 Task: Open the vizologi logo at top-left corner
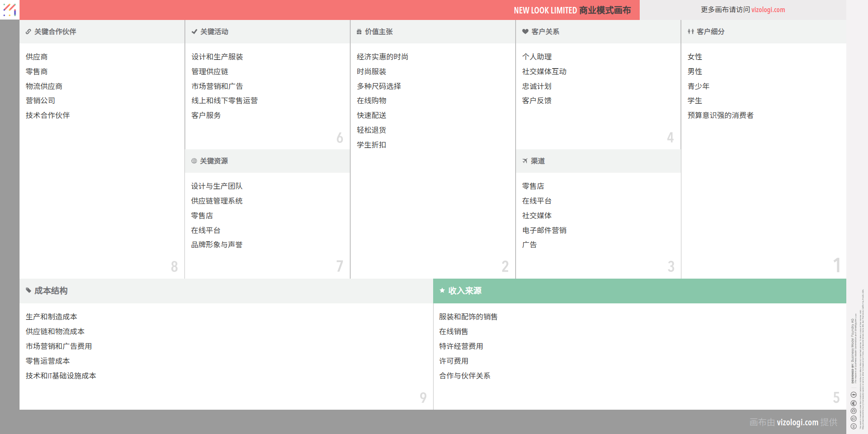pos(9,10)
